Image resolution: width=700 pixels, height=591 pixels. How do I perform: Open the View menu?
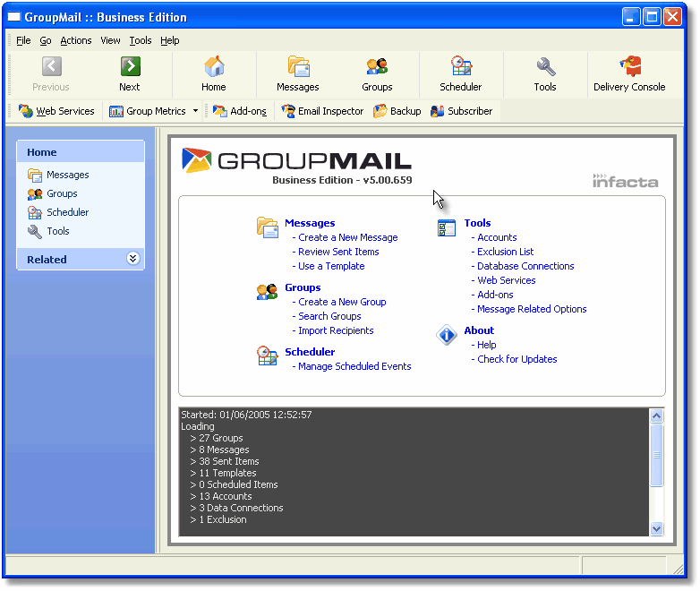click(110, 40)
